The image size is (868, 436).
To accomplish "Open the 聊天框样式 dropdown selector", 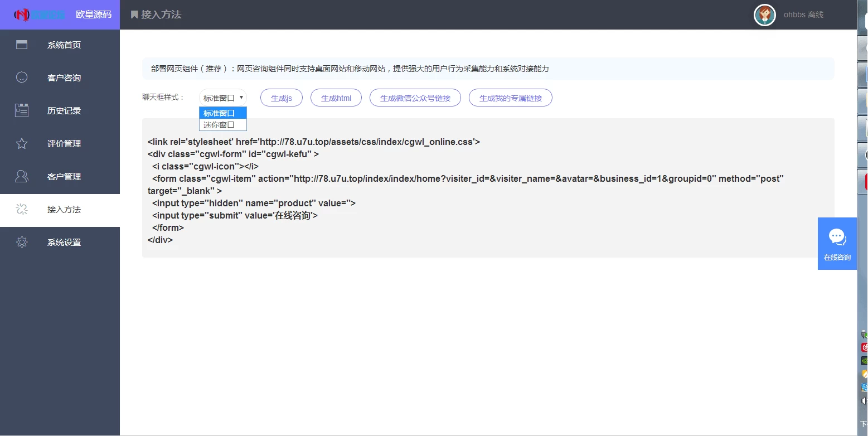I will coord(223,98).
